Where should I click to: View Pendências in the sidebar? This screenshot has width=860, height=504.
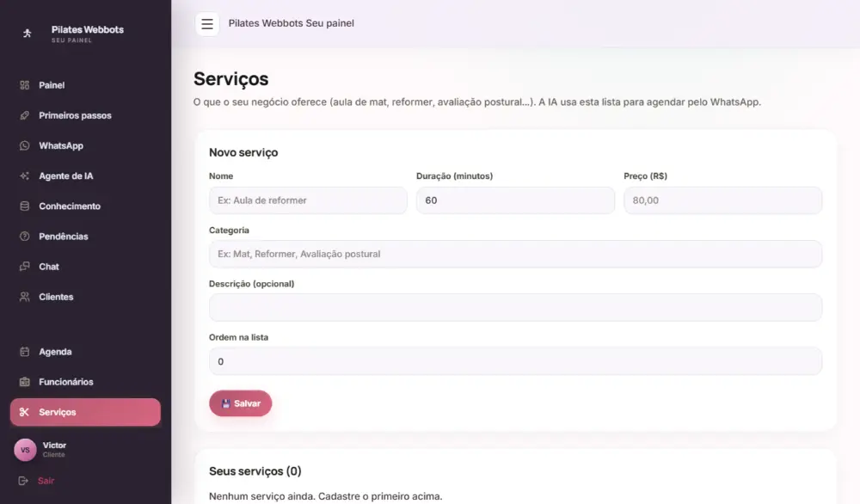coord(85,237)
